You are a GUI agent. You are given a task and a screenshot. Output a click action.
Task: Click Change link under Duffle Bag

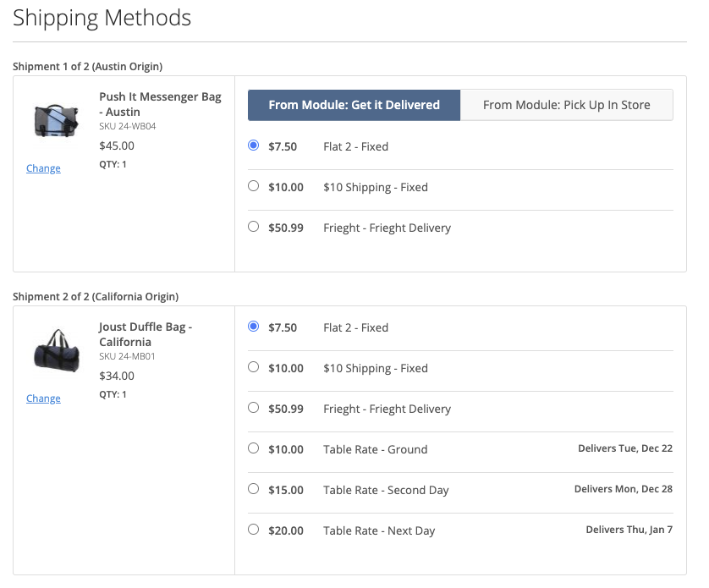(x=43, y=398)
